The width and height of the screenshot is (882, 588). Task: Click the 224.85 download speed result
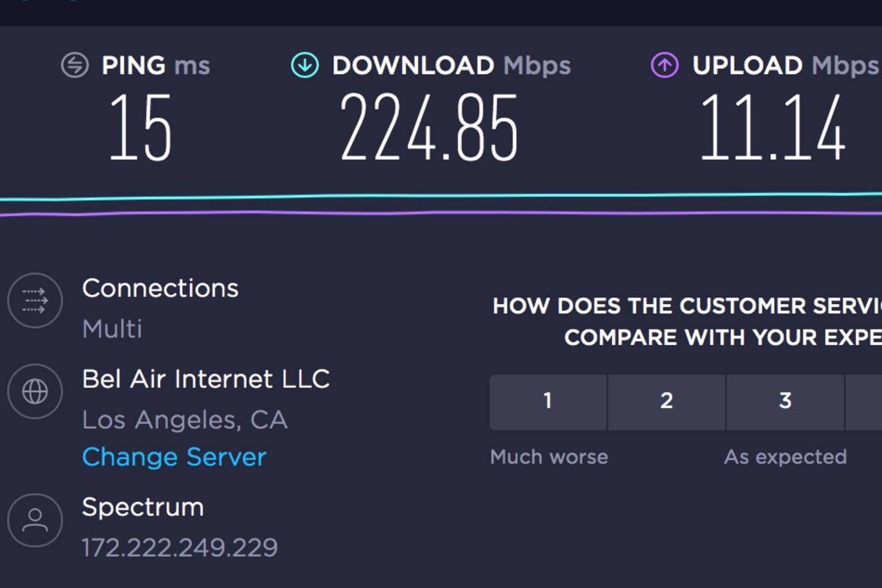tap(429, 128)
